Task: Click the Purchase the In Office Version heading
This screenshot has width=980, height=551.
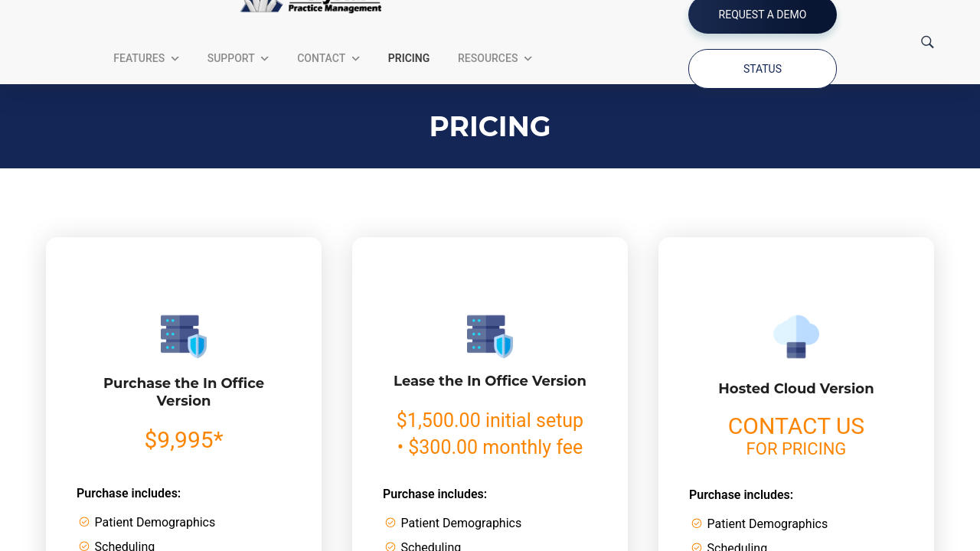Action: click(x=184, y=392)
